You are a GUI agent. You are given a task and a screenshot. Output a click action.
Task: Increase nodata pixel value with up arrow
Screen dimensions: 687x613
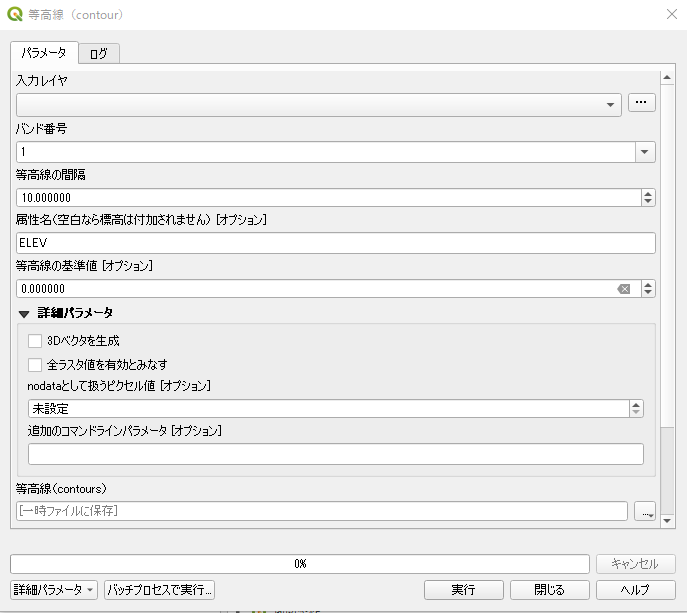[x=636, y=404]
